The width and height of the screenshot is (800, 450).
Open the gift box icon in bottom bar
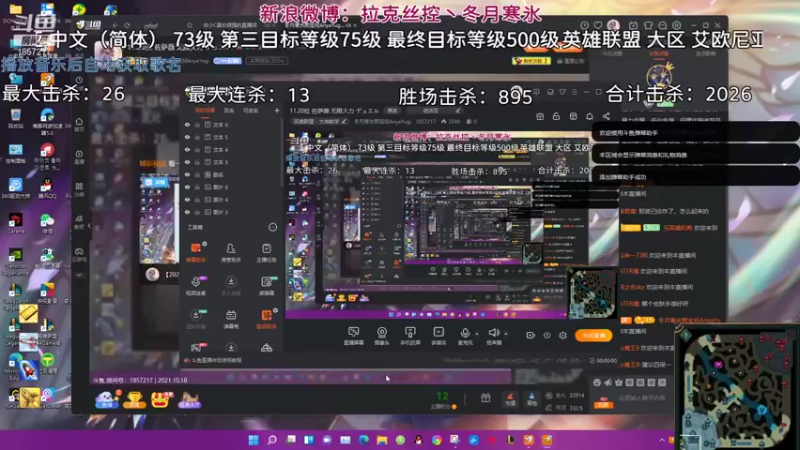pos(485,398)
